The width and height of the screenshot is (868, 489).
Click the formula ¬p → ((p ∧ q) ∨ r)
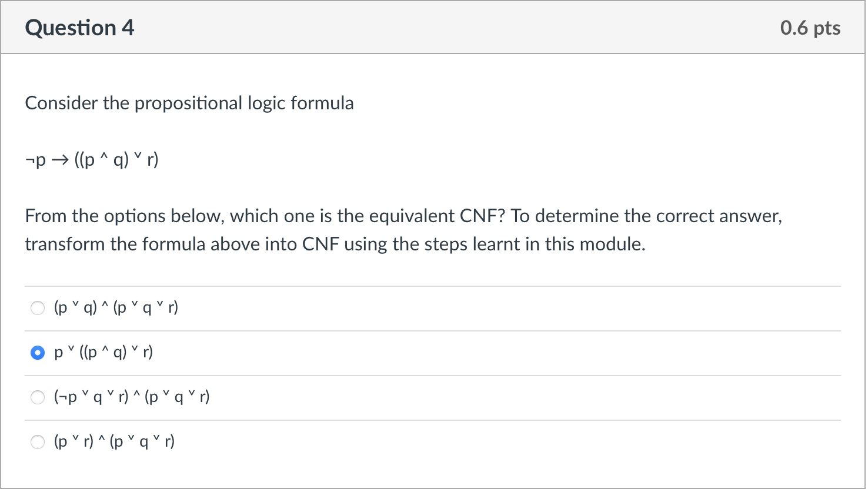point(91,159)
